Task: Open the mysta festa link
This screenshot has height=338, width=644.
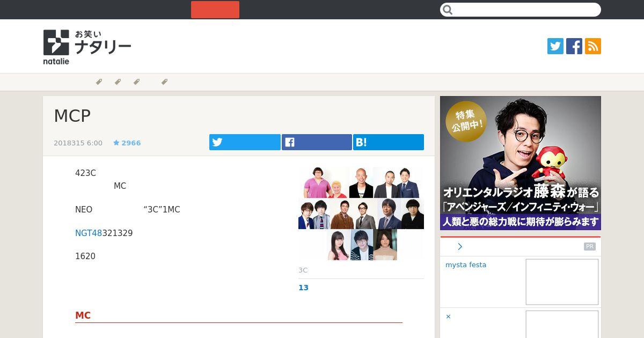Action: [466, 264]
